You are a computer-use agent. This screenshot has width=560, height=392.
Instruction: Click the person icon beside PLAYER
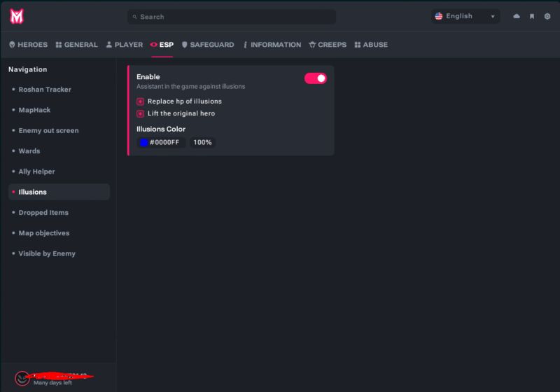point(109,45)
